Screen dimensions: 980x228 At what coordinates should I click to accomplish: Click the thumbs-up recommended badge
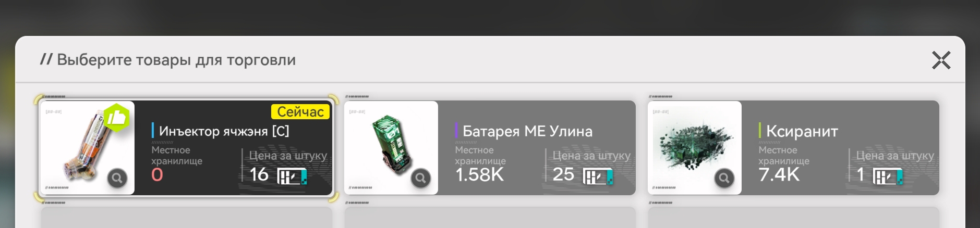[x=117, y=118]
